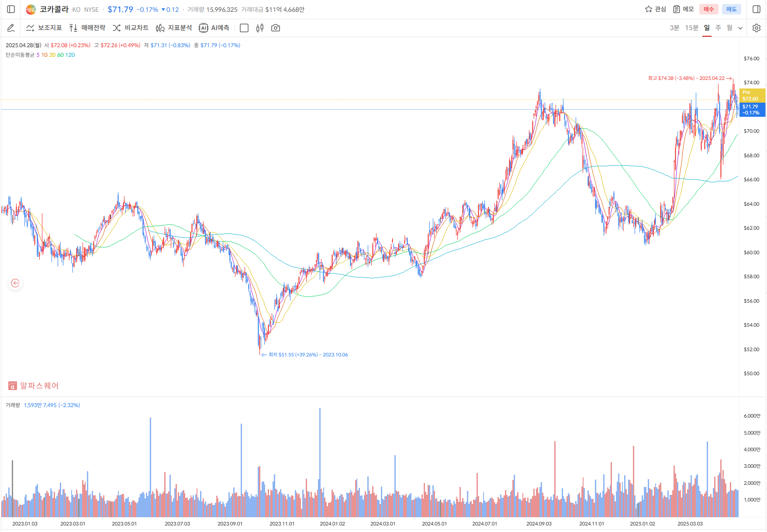
Task: Click 거래대금 $11억 4,668만 value
Action: pos(273,10)
